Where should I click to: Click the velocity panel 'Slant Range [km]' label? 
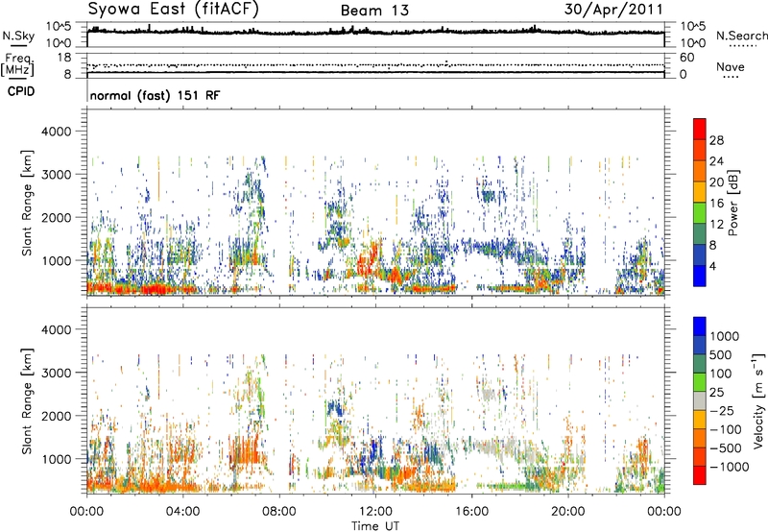click(x=27, y=401)
